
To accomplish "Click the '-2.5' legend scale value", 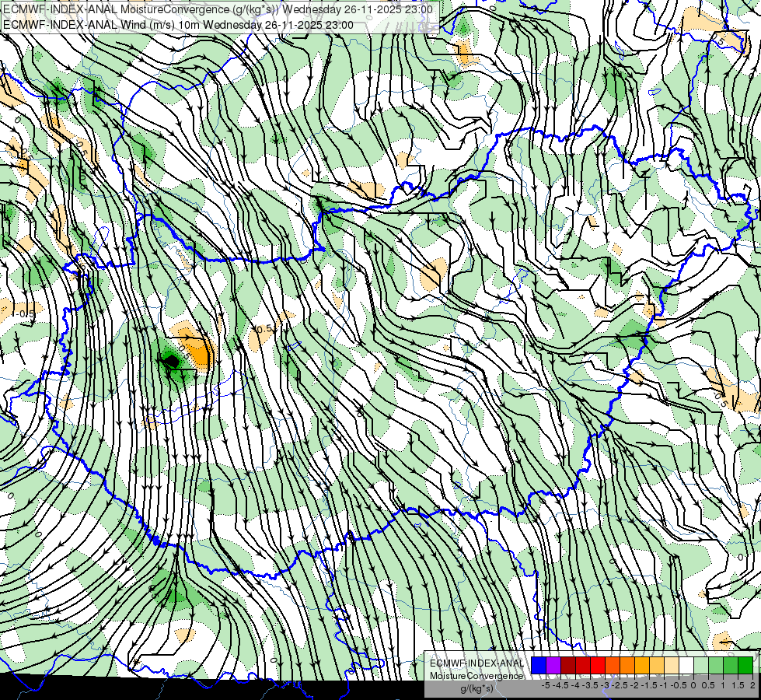I will tap(620, 685).
